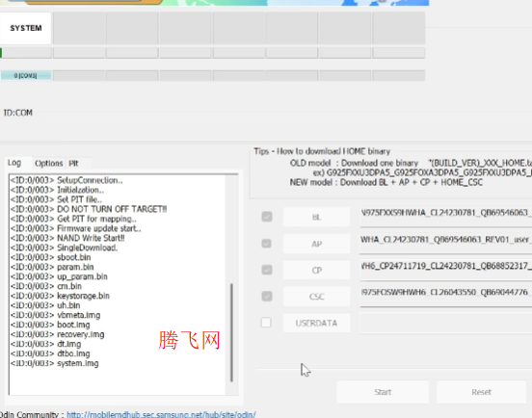Image resolution: width=532 pixels, height=418 pixels.
Task: Click the AP file button
Action: coord(316,244)
